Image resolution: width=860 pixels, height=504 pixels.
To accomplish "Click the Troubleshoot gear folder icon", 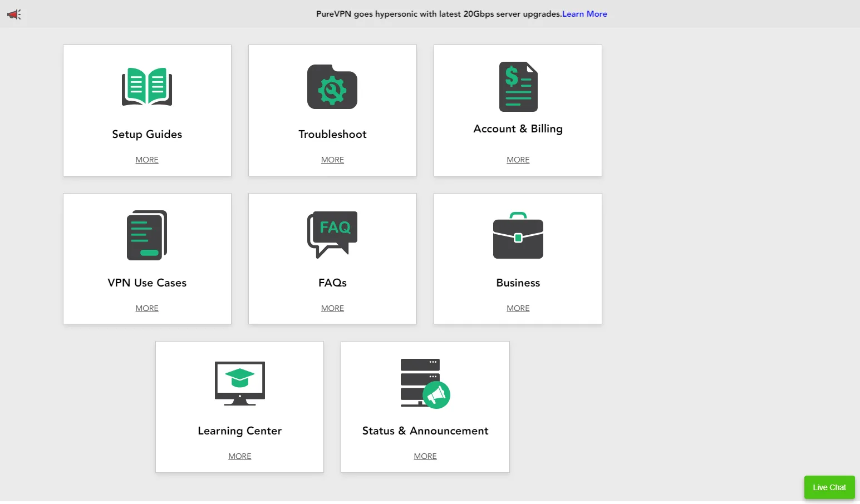I will 332,87.
